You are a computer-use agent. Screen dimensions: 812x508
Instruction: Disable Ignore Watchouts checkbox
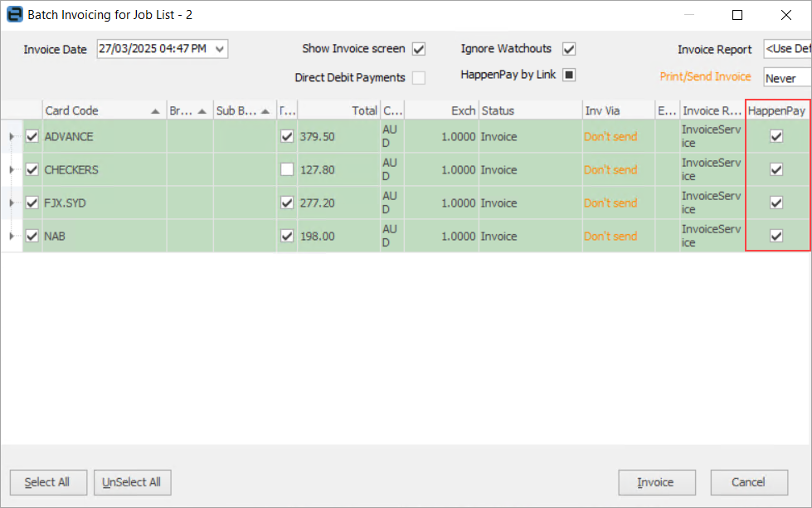(569, 49)
